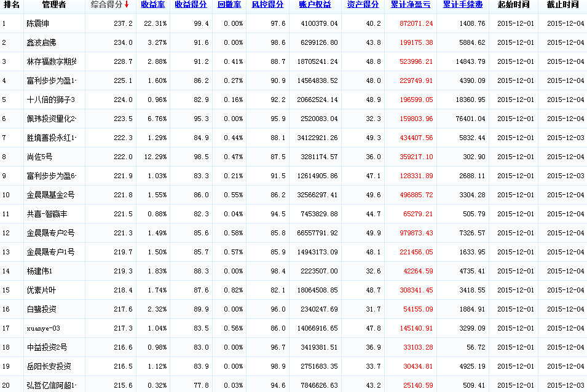Screen dimensions: 587x392
Task: Select manager xuanye-03
Action: point(43,329)
